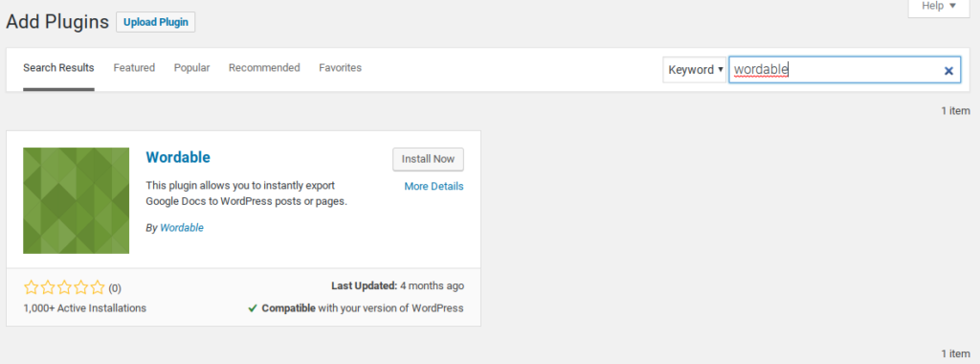Click the second rating star
The height and width of the screenshot is (364, 980).
(x=48, y=287)
